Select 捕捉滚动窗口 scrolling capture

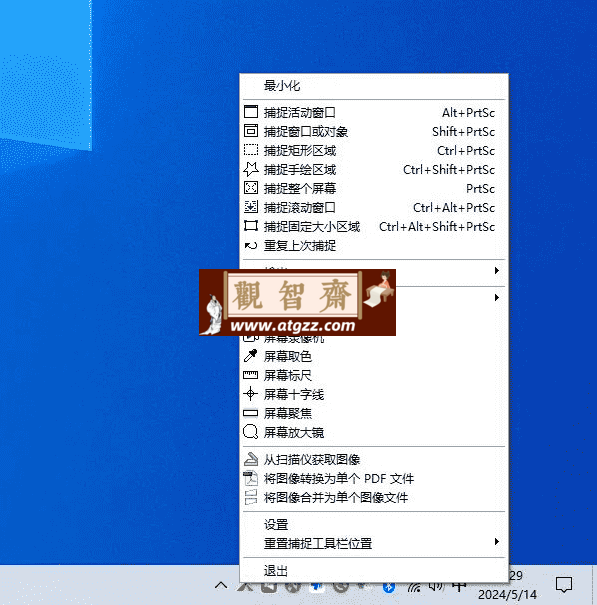374,208
